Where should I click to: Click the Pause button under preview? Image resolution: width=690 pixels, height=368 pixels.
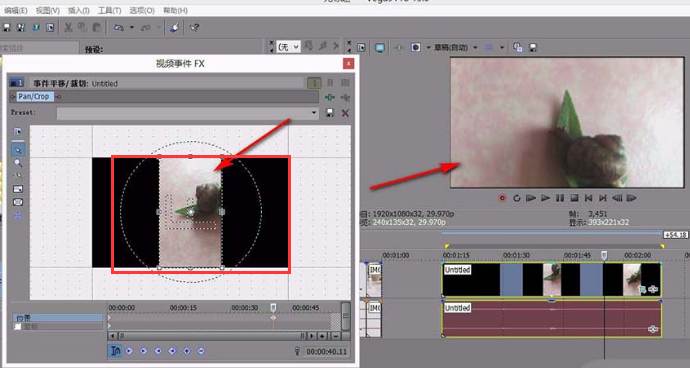click(x=560, y=198)
